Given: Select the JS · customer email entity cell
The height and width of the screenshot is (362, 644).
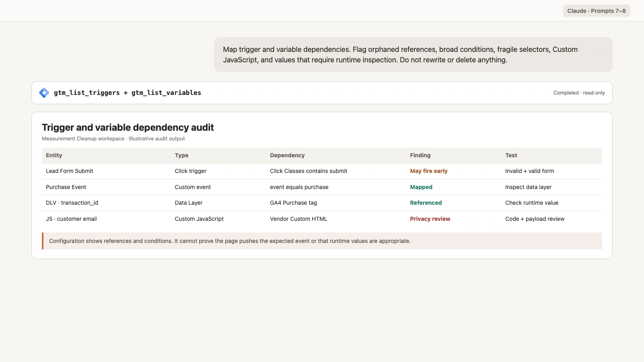Looking at the screenshot, I should pos(71,219).
